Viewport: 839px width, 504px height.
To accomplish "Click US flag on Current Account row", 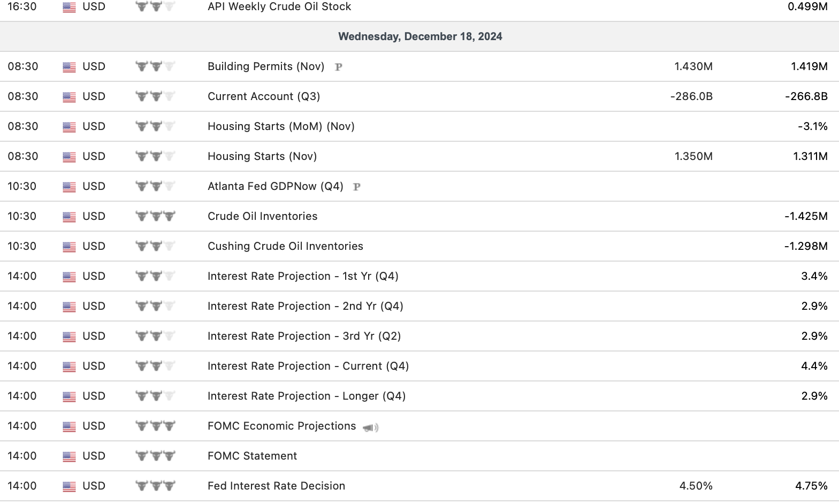I will (x=69, y=97).
